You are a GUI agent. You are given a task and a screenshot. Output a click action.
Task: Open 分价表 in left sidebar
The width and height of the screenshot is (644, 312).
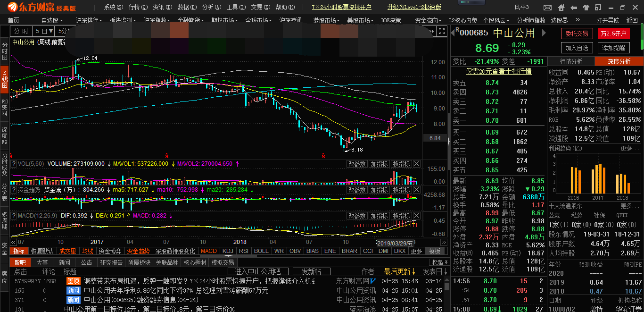click(x=5, y=193)
